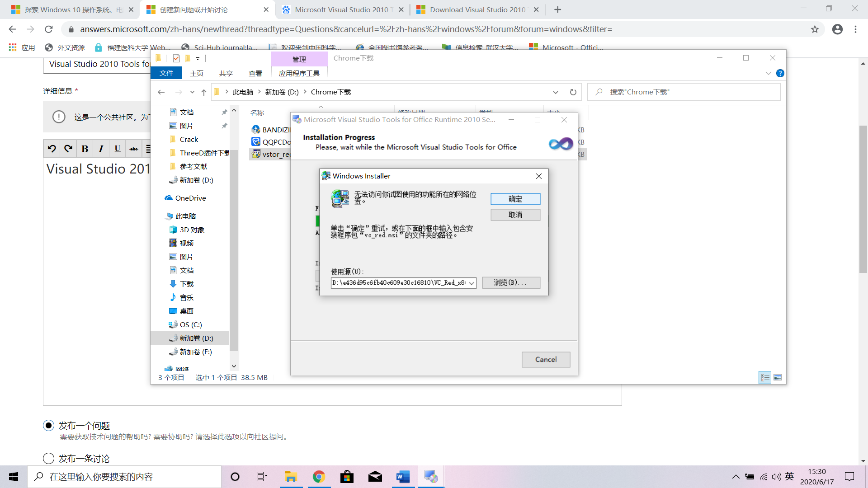Click Cancel in the installation progress window
The image size is (868, 488).
click(546, 360)
